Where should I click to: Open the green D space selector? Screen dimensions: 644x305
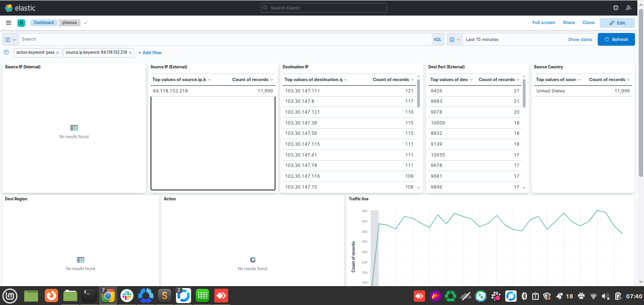click(21, 23)
